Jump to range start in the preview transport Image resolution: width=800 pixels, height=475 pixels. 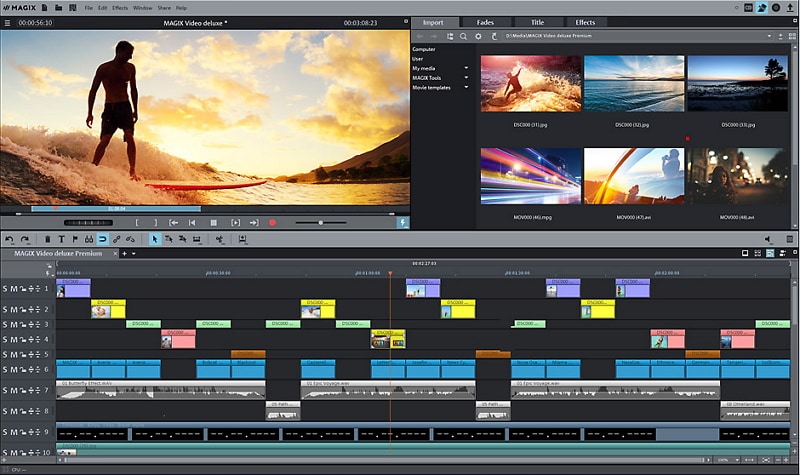click(x=173, y=222)
